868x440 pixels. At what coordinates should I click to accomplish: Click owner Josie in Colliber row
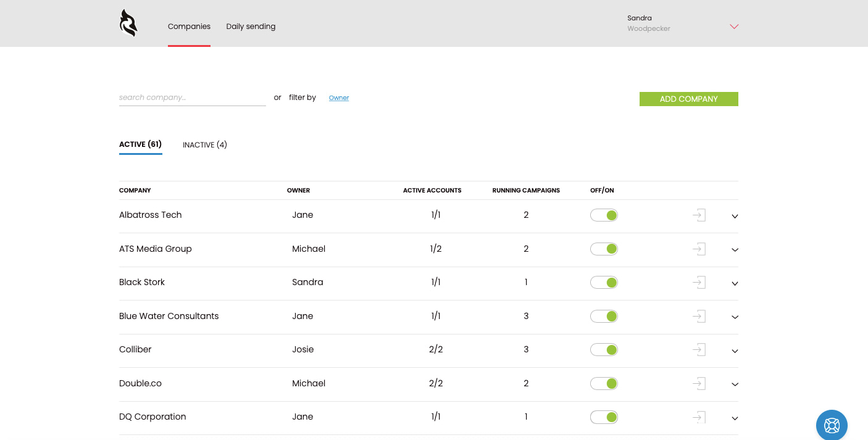tap(303, 349)
